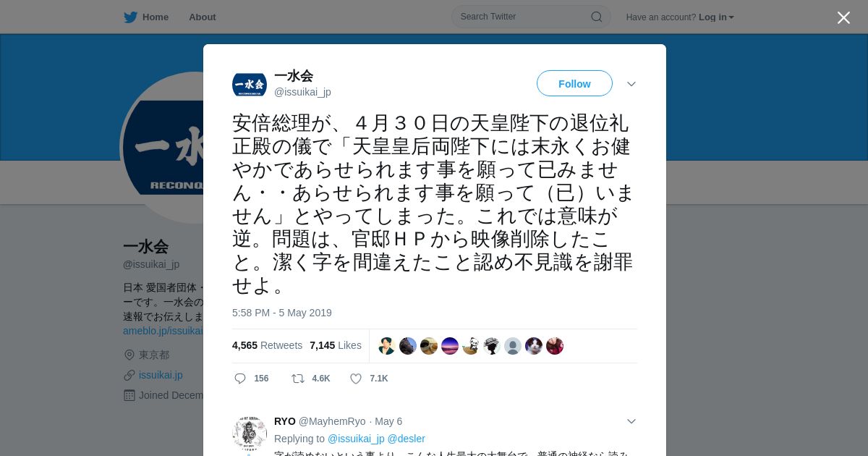Click the 一水会 avatar in tweet header

click(x=250, y=85)
